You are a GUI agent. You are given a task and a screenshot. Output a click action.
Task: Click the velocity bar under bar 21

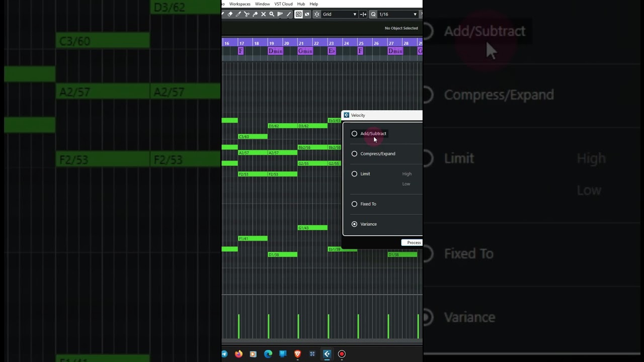click(x=298, y=326)
